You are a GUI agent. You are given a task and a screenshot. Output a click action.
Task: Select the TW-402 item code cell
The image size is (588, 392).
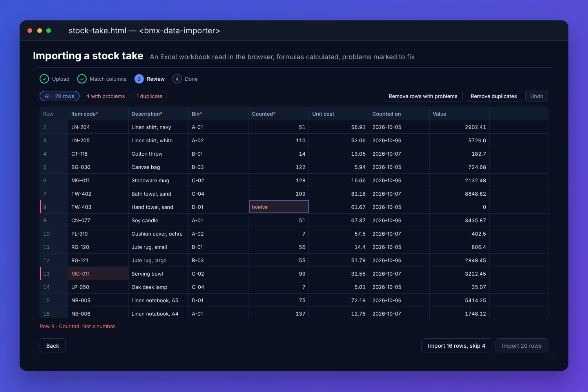98,194
